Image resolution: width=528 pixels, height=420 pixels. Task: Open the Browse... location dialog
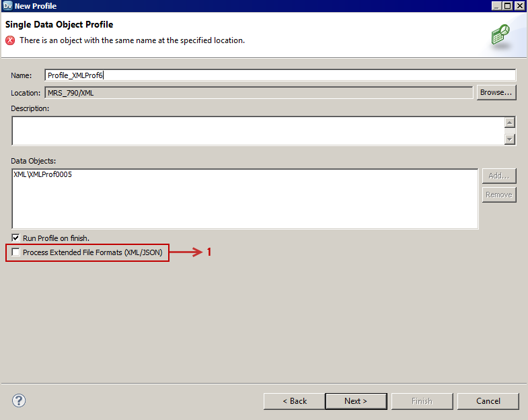(496, 92)
